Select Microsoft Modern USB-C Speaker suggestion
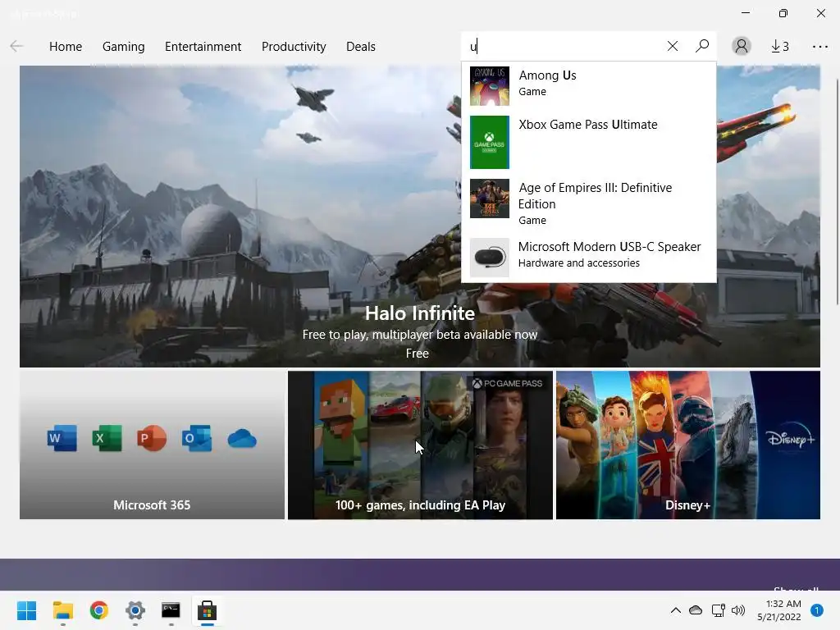Viewport: 840px width, 630px height. (x=589, y=257)
